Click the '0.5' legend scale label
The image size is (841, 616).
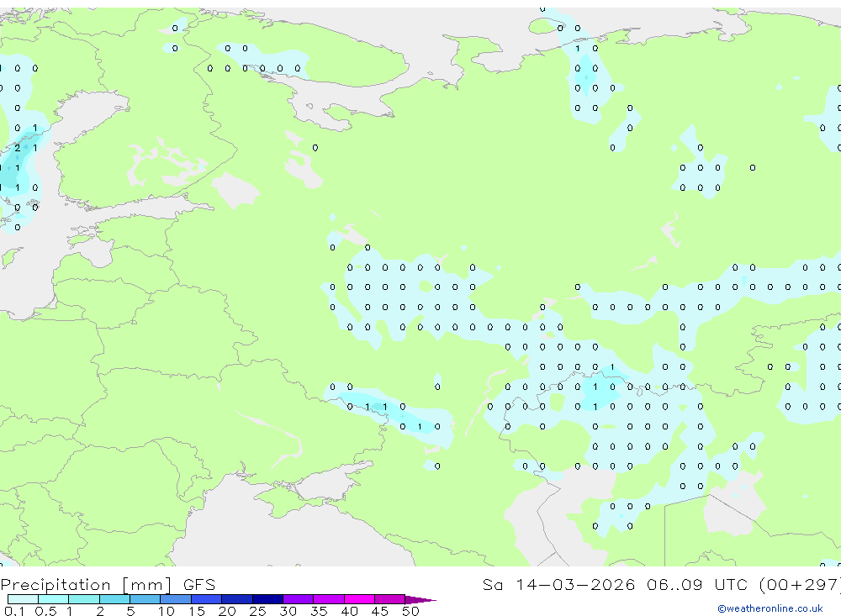45,611
